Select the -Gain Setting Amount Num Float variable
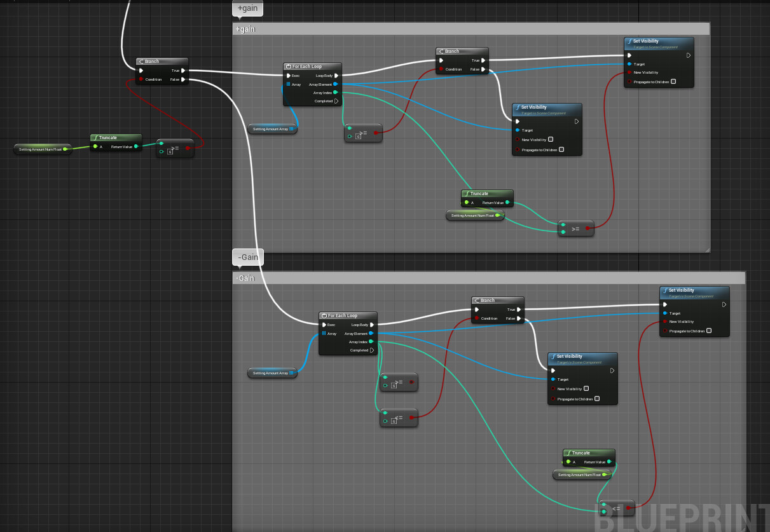 coord(582,475)
